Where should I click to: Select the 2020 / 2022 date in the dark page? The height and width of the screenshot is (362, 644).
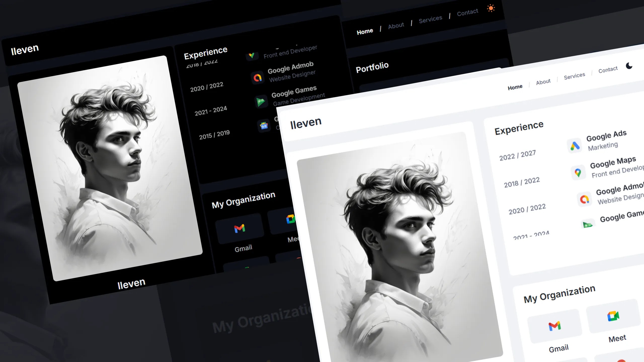click(x=207, y=87)
